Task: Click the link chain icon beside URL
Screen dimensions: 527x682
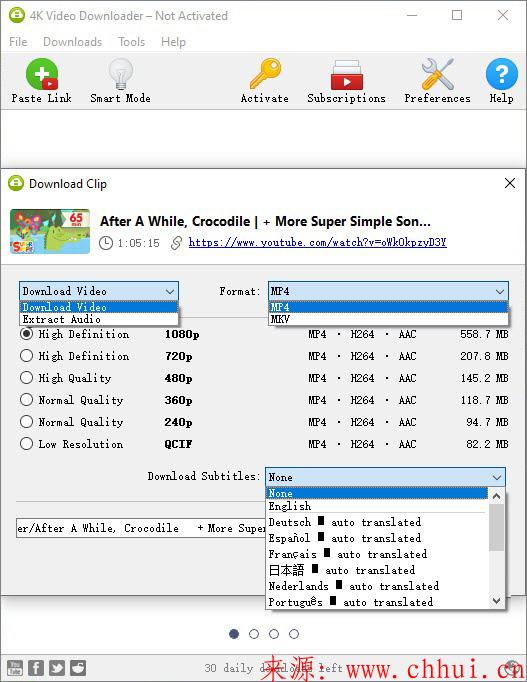Action: point(176,243)
